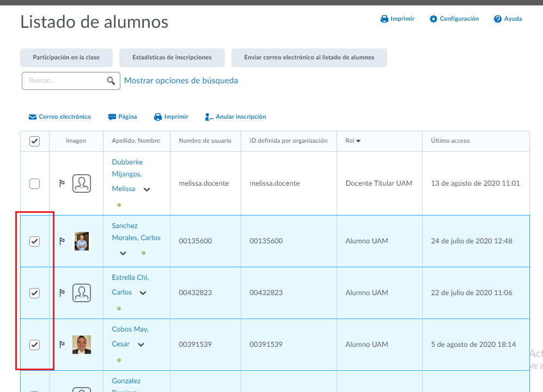Image resolution: width=543 pixels, height=392 pixels.
Task: Click flag icon in Melissa Dubberke row
Action: (x=62, y=183)
